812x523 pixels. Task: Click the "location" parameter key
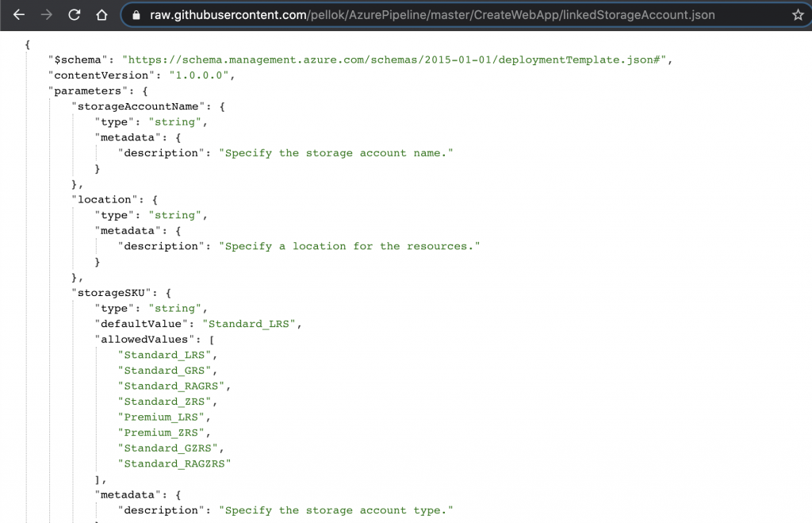click(105, 200)
